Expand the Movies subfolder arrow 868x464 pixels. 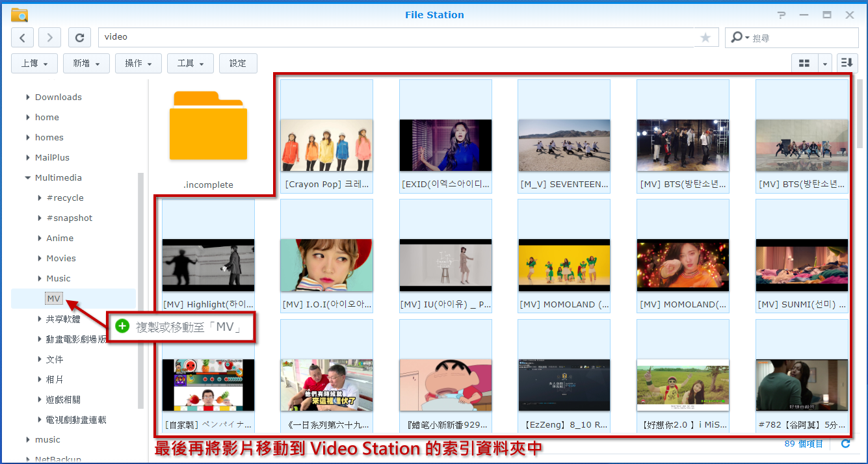tap(40, 259)
